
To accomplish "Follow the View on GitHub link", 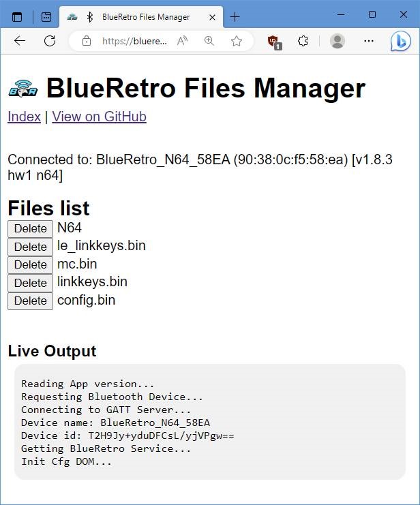I will (x=100, y=117).
